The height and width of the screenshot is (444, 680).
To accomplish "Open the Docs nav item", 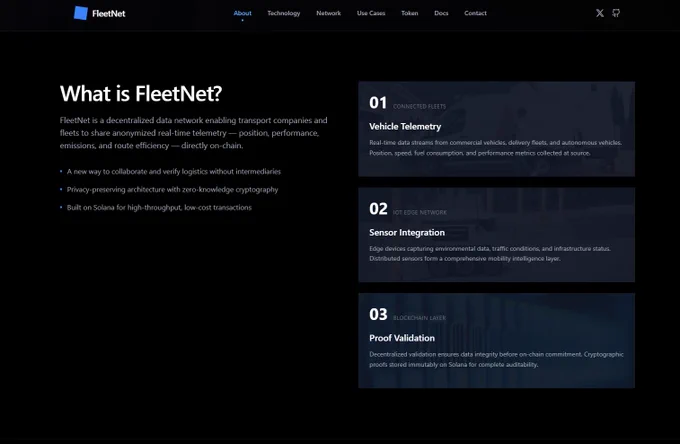I will [x=441, y=13].
